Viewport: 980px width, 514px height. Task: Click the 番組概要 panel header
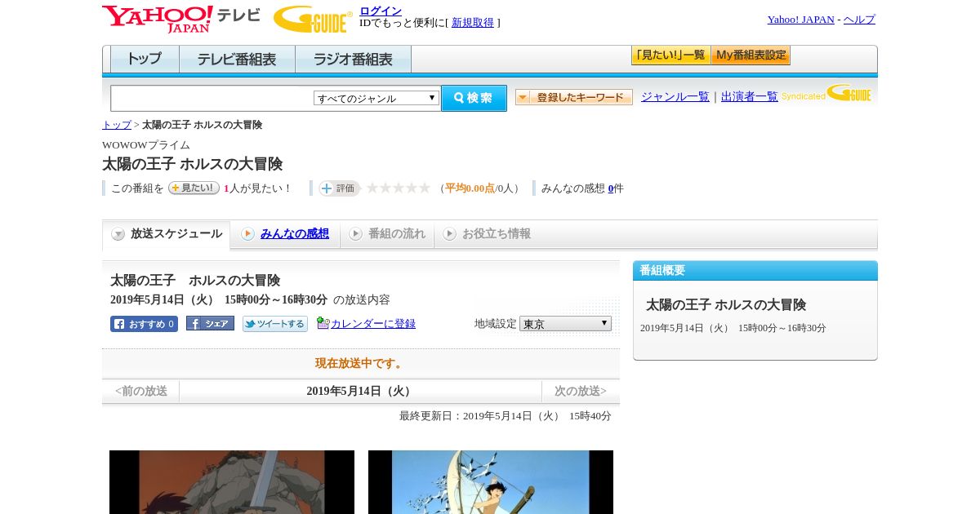click(x=755, y=271)
